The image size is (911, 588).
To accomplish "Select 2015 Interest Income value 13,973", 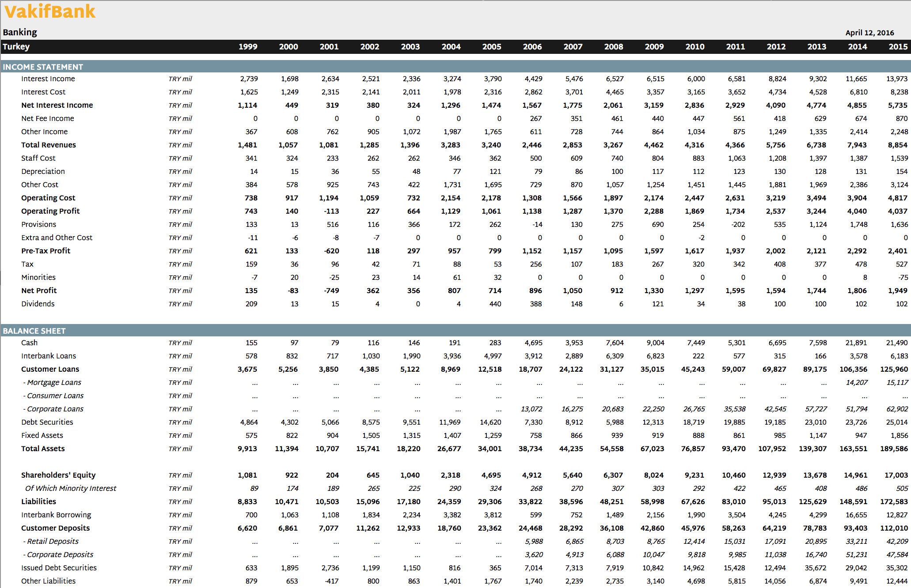I will [897, 79].
